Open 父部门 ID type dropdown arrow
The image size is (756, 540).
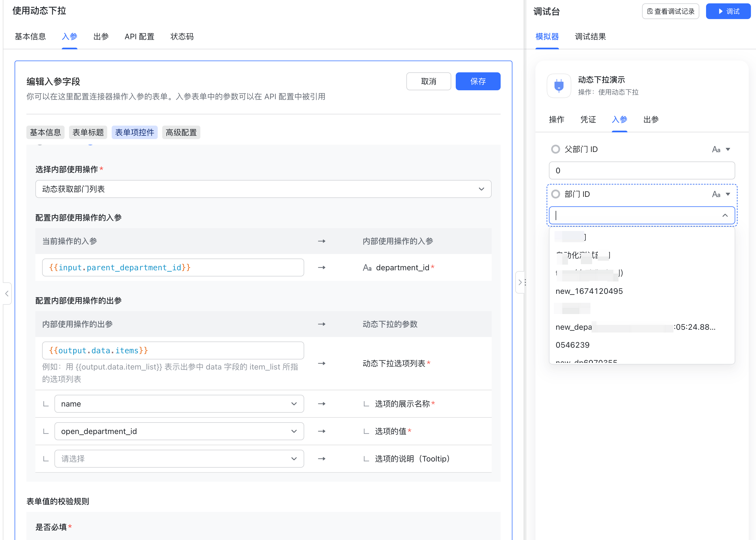click(728, 150)
